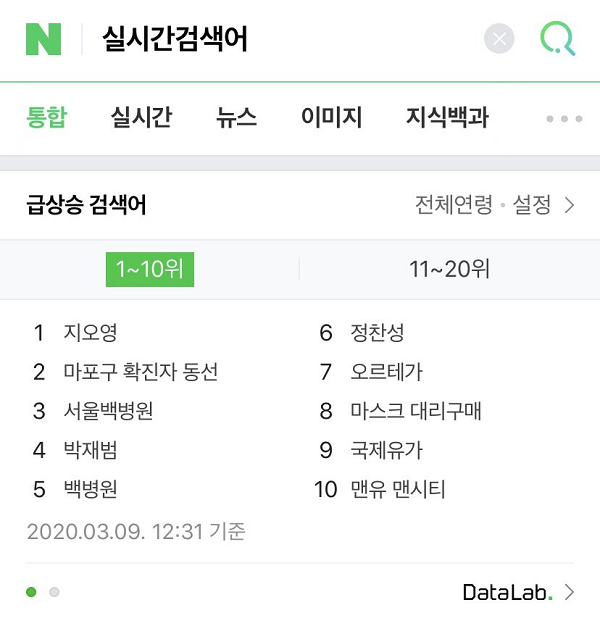Open DataLab chevron arrow
The image size is (600, 621).
[x=570, y=592]
